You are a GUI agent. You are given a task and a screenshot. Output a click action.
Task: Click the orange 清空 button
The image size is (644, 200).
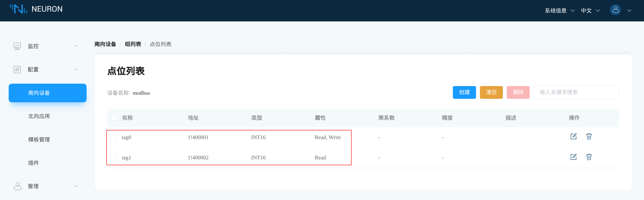[491, 92]
